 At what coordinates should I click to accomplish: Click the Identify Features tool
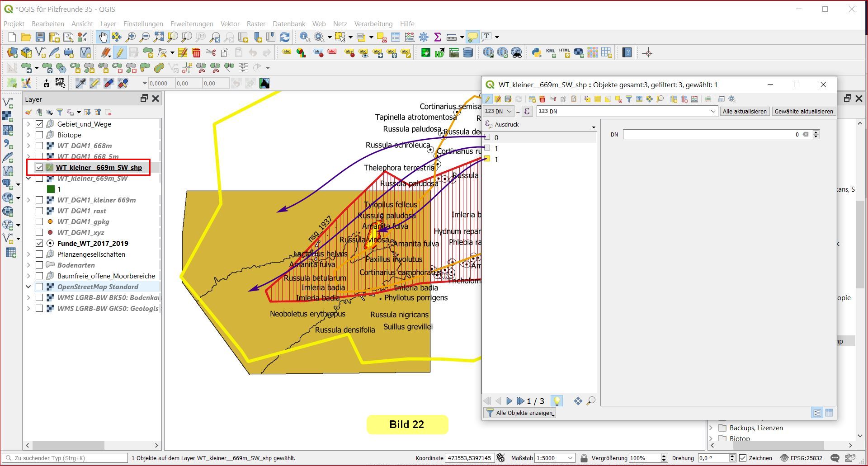tap(305, 37)
